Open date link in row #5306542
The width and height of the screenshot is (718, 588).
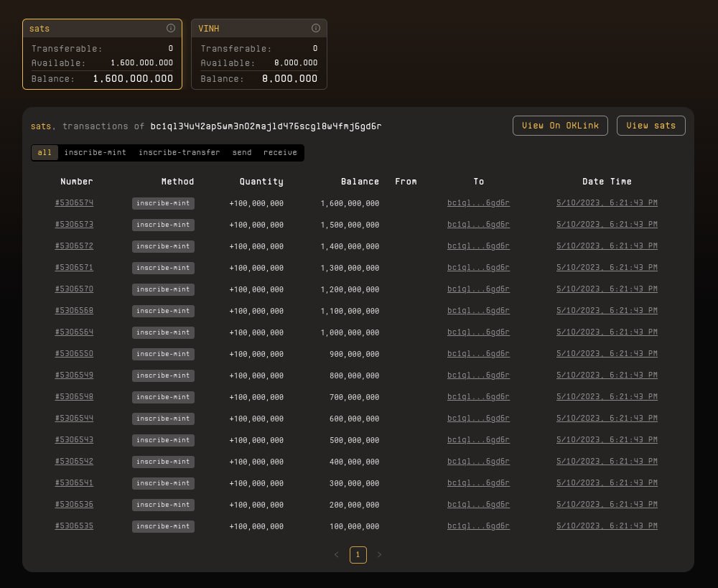(x=607, y=461)
